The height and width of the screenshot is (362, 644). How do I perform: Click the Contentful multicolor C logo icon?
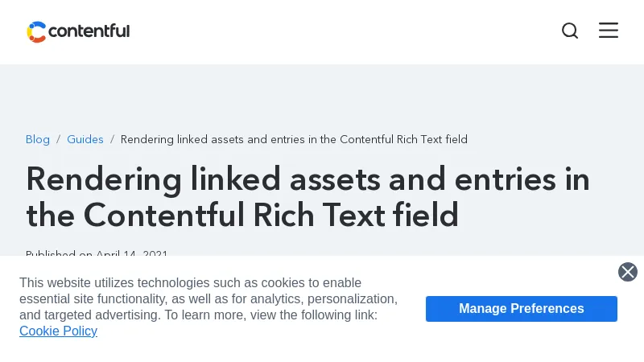[x=36, y=31]
